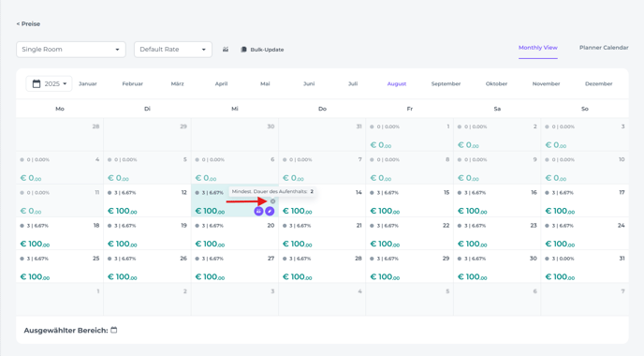The image size is (644, 356).
Task: Click the € 0 price on August 11
Action: point(31,211)
